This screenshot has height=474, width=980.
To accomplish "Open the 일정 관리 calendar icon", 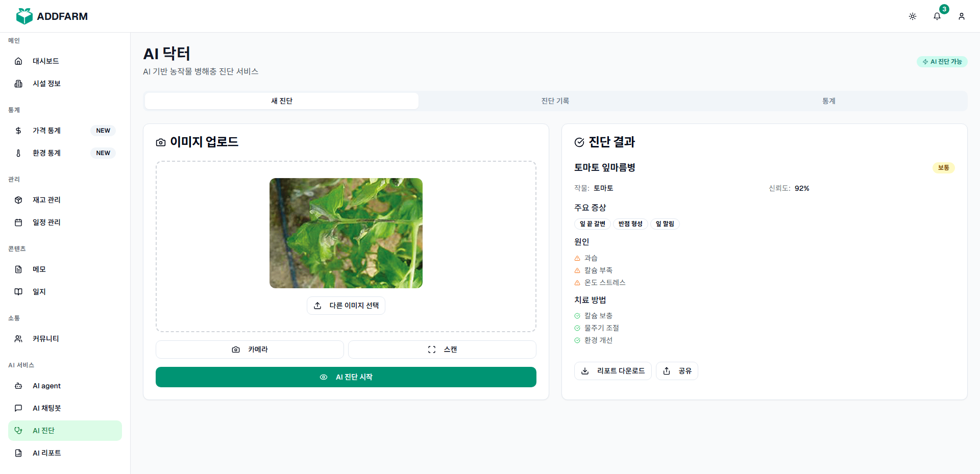I will 18,222.
